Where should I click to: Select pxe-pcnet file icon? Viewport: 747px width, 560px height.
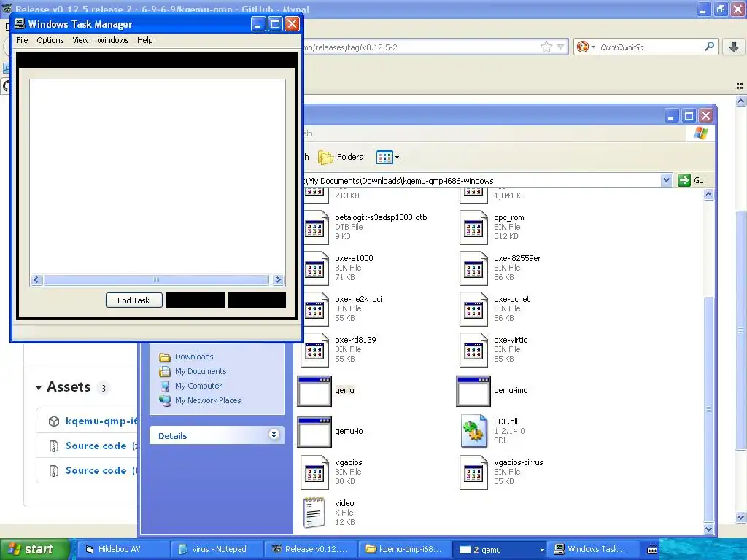point(473,309)
